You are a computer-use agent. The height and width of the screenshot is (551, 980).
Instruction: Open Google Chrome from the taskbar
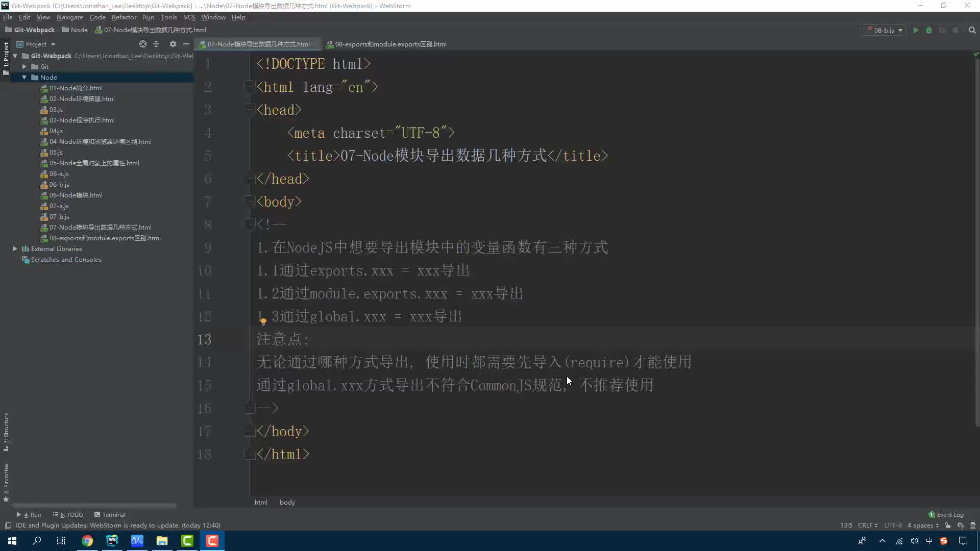click(87, 541)
